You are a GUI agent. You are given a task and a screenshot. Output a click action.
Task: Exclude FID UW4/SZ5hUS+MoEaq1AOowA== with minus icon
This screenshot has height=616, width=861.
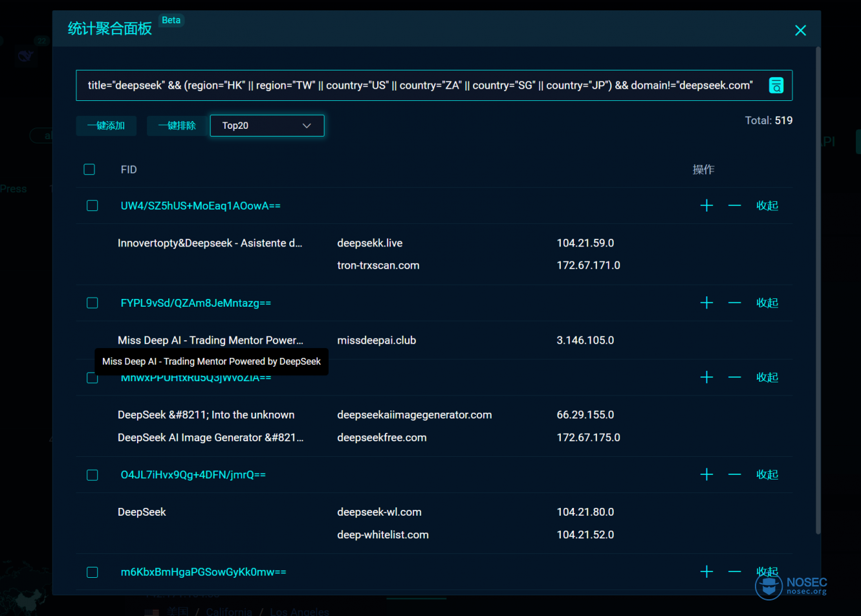[734, 206]
